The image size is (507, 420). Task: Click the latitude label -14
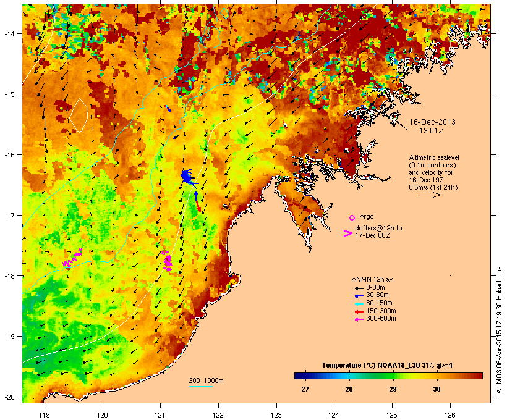click(x=9, y=33)
